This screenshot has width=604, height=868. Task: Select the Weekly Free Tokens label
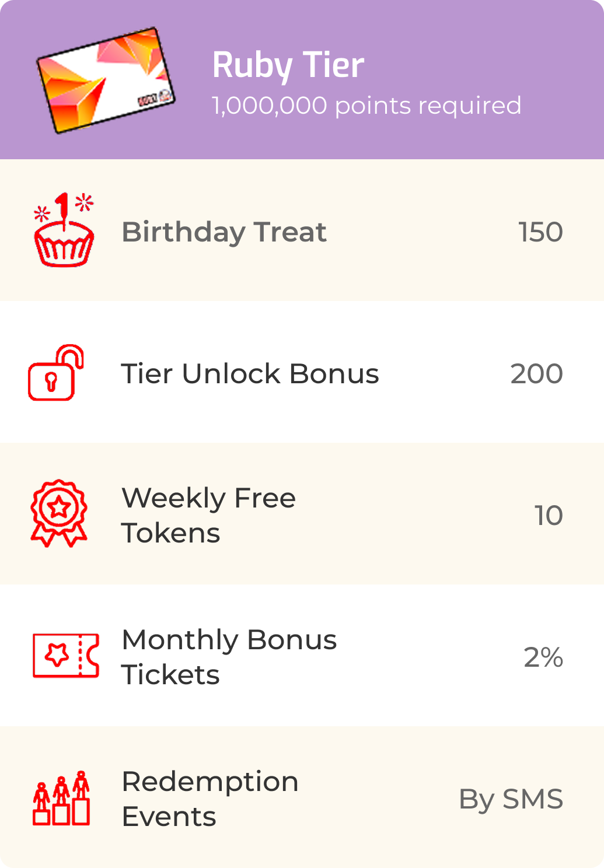click(x=208, y=515)
